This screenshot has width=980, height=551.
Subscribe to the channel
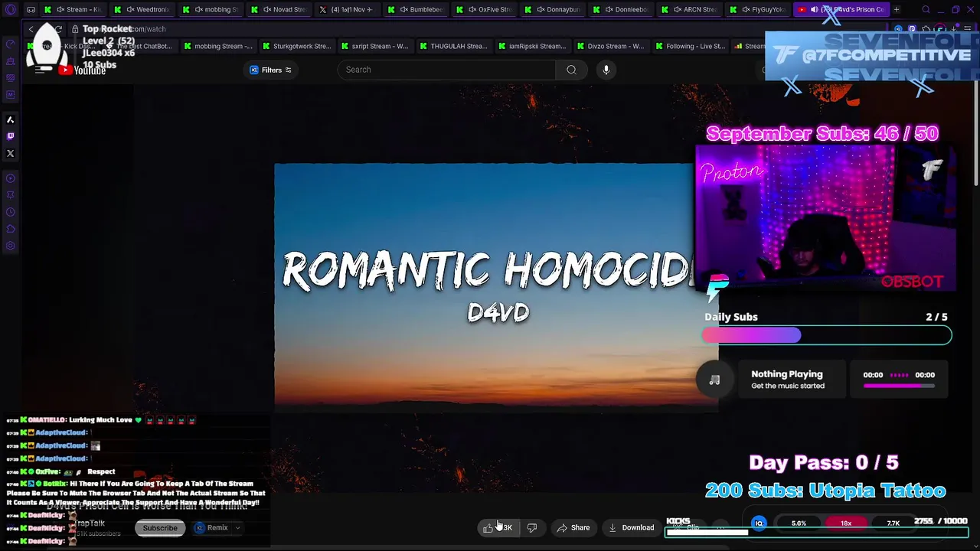pos(160,528)
